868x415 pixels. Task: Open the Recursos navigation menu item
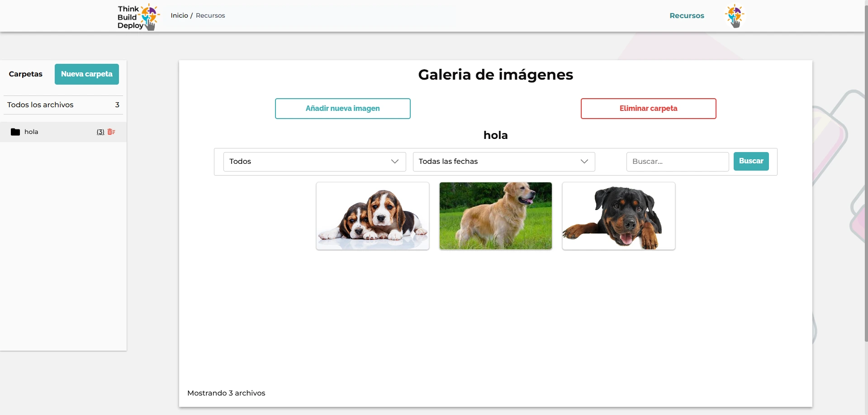[687, 15]
